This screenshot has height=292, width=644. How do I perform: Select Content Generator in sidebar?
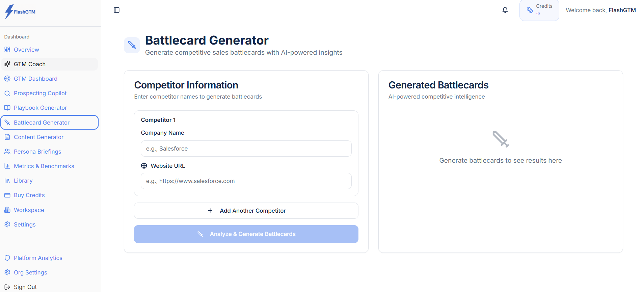pos(38,137)
